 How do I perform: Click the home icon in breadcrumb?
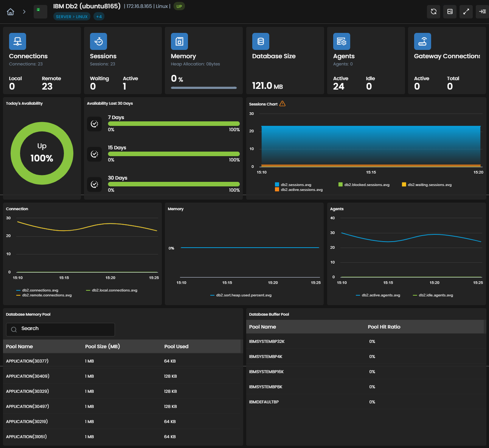pyautogui.click(x=11, y=12)
